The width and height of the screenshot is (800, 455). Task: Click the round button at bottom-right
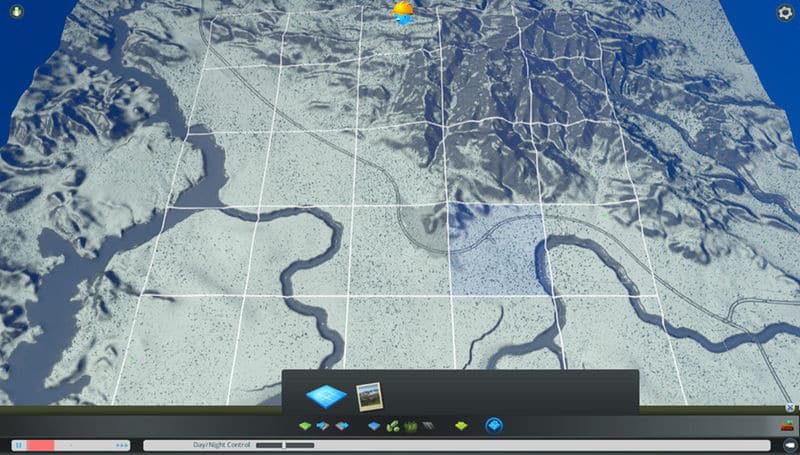click(789, 445)
